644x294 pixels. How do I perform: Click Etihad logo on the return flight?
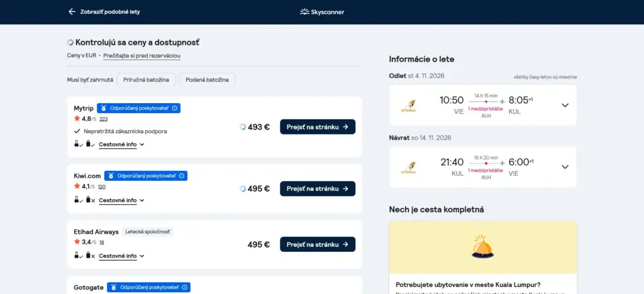pos(408,167)
